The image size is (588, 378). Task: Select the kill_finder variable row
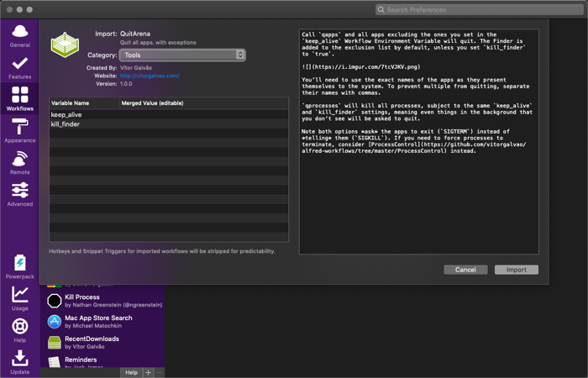pyautogui.click(x=169, y=124)
